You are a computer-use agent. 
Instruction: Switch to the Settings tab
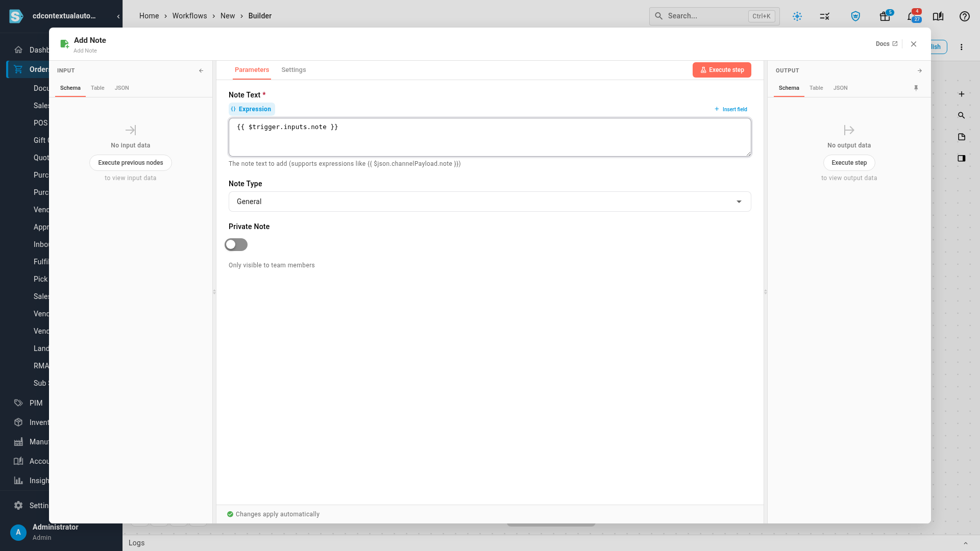pos(293,70)
